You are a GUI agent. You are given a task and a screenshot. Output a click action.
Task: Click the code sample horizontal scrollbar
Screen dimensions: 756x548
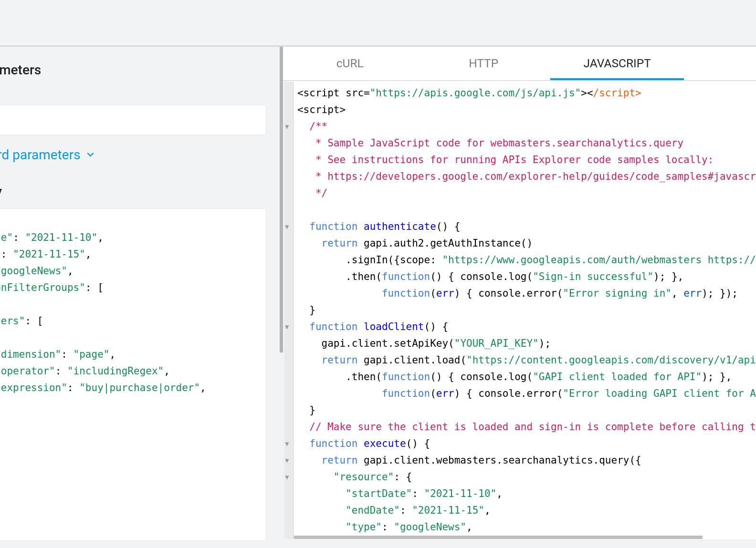[497, 537]
